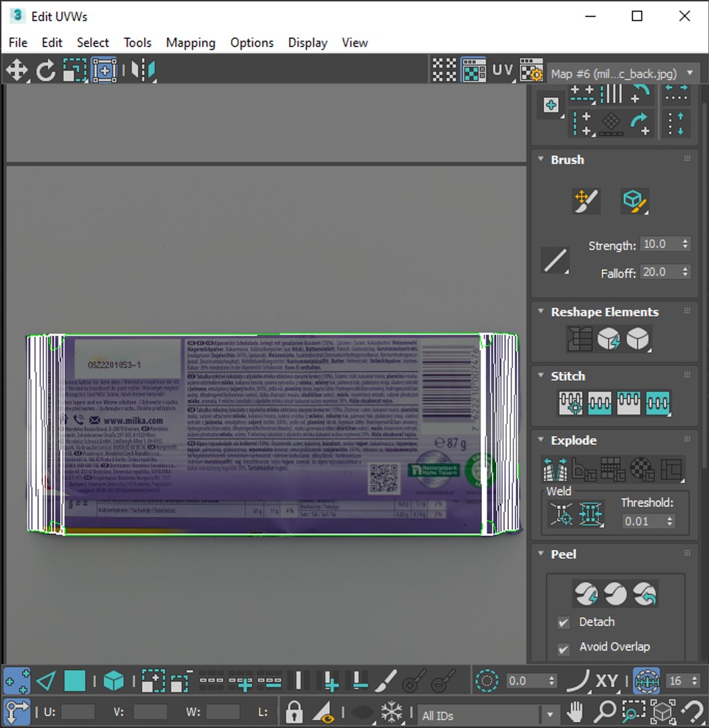Adjust the Falloff spinner arrows
Image resolution: width=709 pixels, height=728 pixels.
(685, 272)
